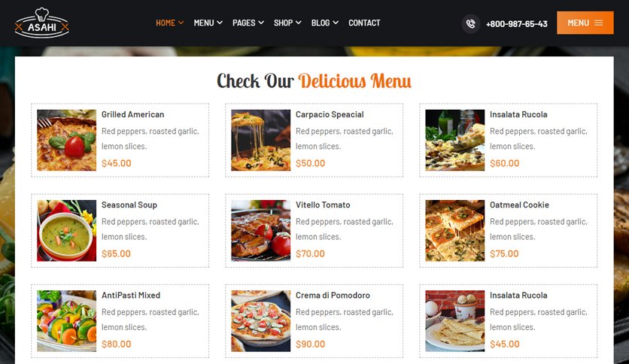Click the Oatmeal Cookie food image

455,230
